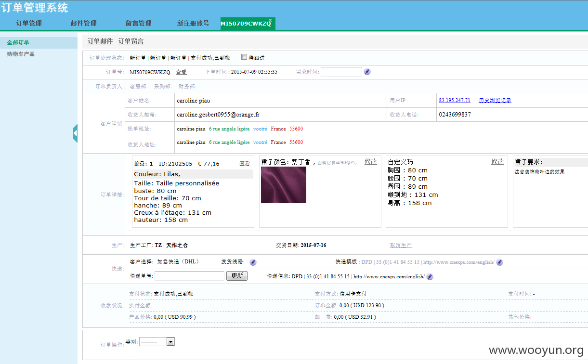Focus the 快递单号 input field
Screen dimensions: 588x364
click(x=190, y=276)
